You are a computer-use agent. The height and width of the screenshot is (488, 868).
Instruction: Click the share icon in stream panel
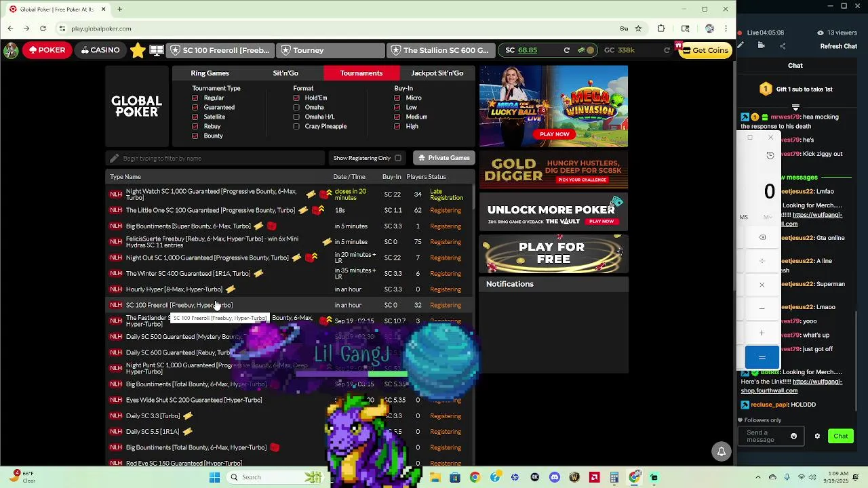pyautogui.click(x=783, y=45)
